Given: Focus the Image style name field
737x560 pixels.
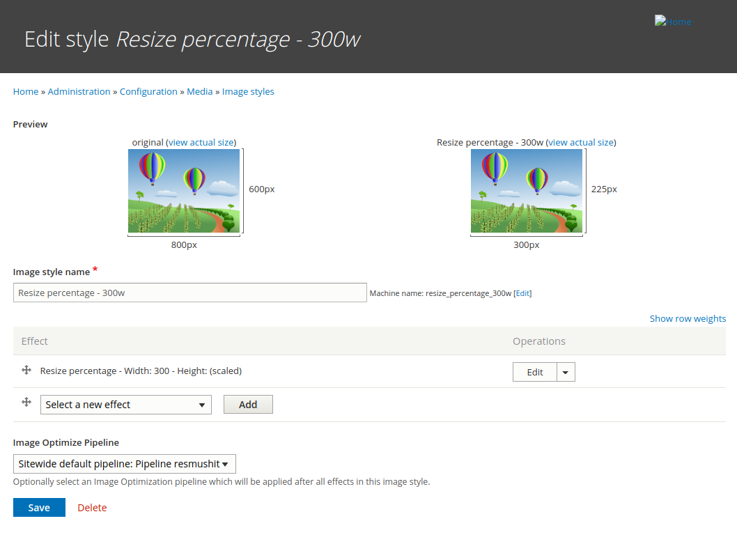Looking at the screenshot, I should coord(190,293).
